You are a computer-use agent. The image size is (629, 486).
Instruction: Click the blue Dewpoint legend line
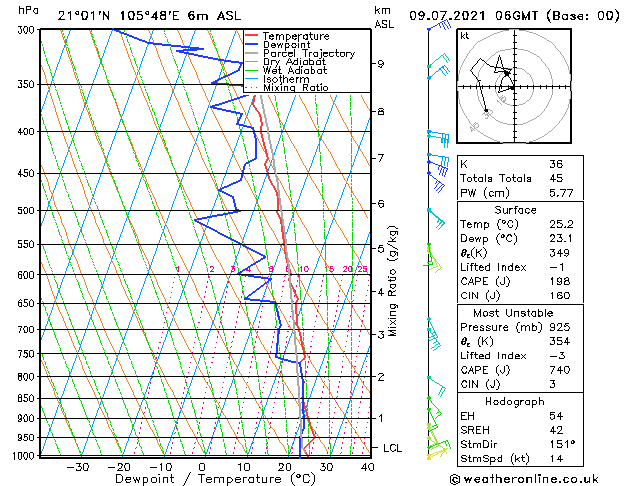tap(251, 45)
